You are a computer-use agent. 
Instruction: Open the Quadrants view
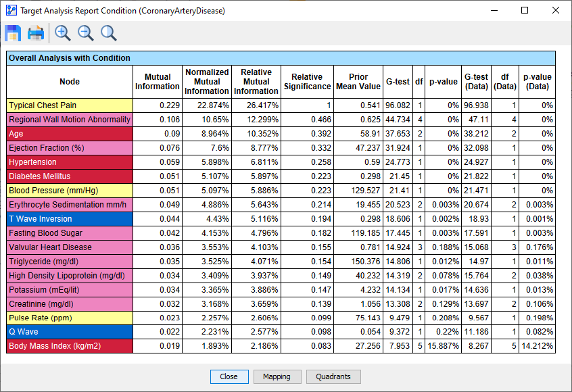(333, 377)
